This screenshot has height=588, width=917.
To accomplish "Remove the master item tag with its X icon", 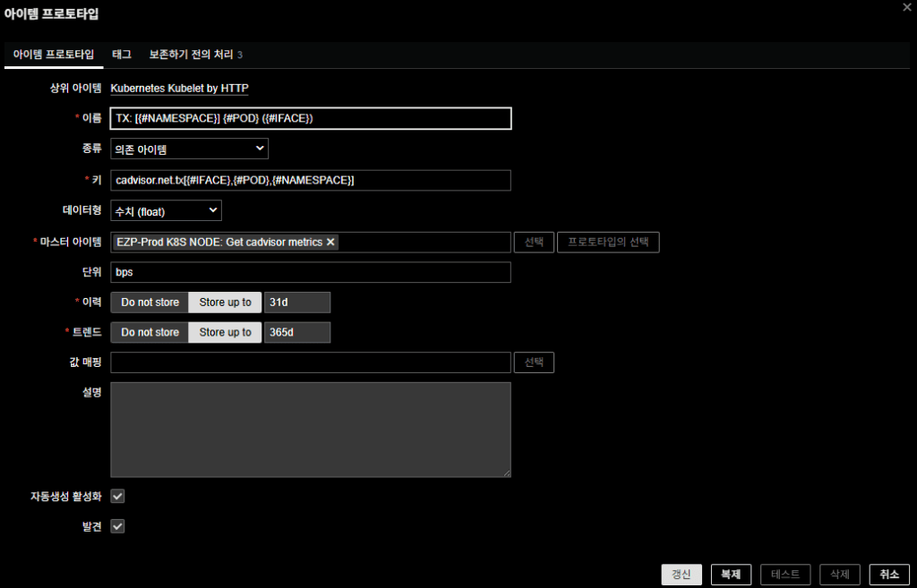I will point(330,242).
